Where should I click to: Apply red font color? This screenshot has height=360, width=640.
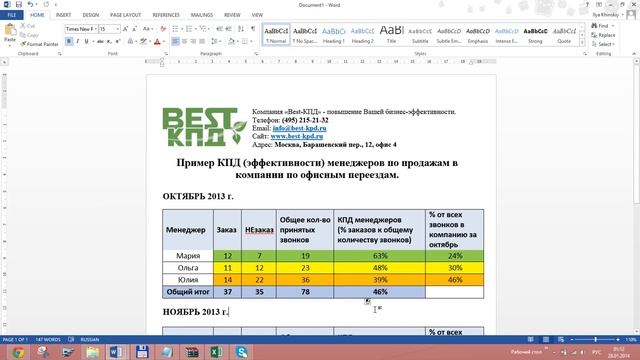157,41
